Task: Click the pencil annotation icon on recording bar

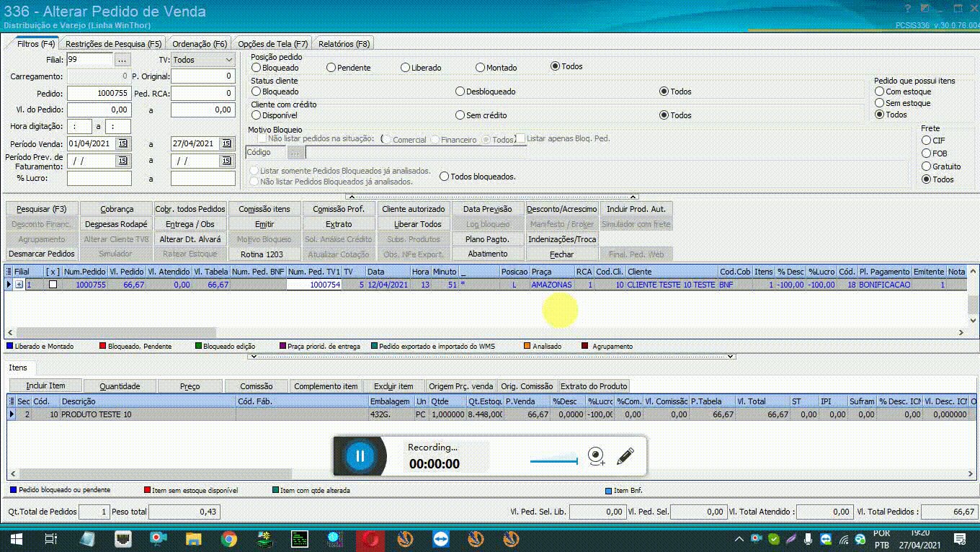Action: pos(625,455)
